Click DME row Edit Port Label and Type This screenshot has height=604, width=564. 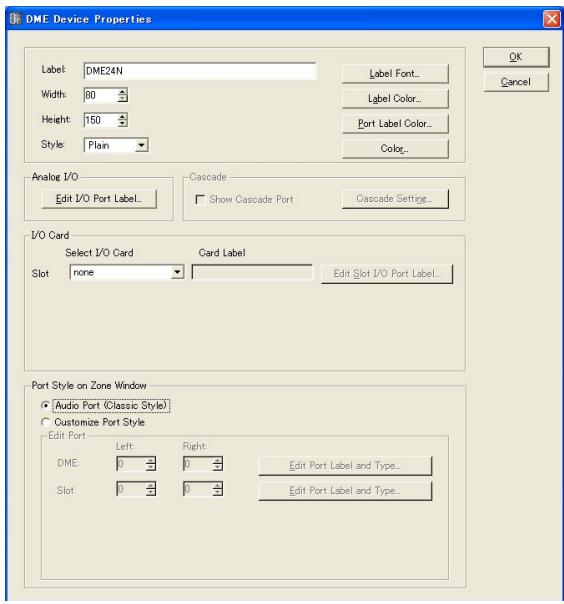[345, 466]
